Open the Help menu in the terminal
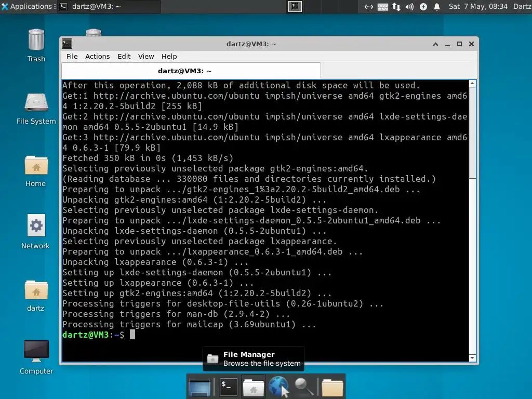The height and width of the screenshot is (399, 532). click(x=169, y=56)
